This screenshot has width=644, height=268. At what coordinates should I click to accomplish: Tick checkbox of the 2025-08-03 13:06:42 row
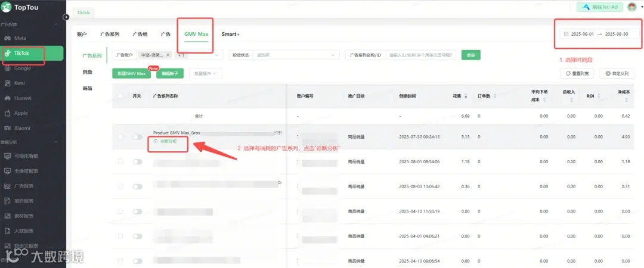coord(120,186)
